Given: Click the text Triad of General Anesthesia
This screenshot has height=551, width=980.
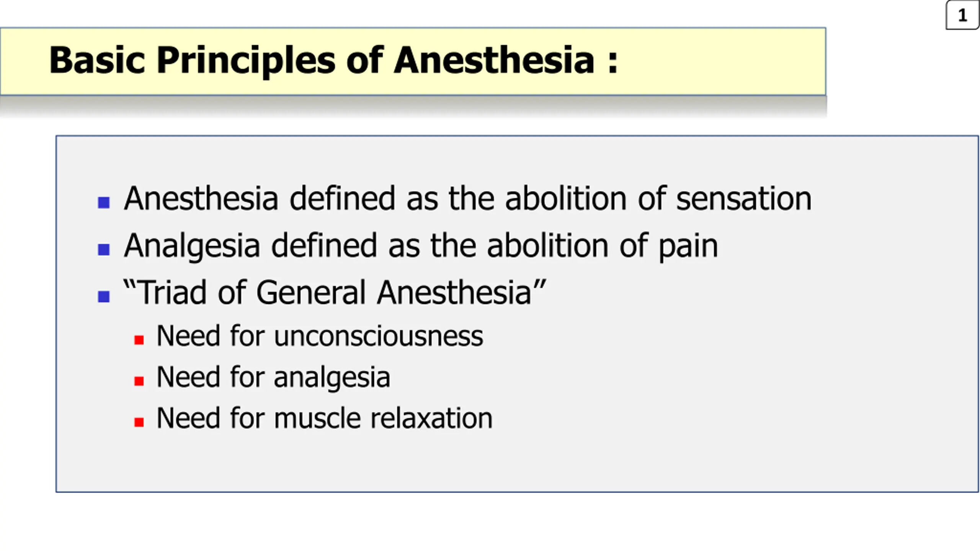Looking at the screenshot, I should (x=335, y=292).
